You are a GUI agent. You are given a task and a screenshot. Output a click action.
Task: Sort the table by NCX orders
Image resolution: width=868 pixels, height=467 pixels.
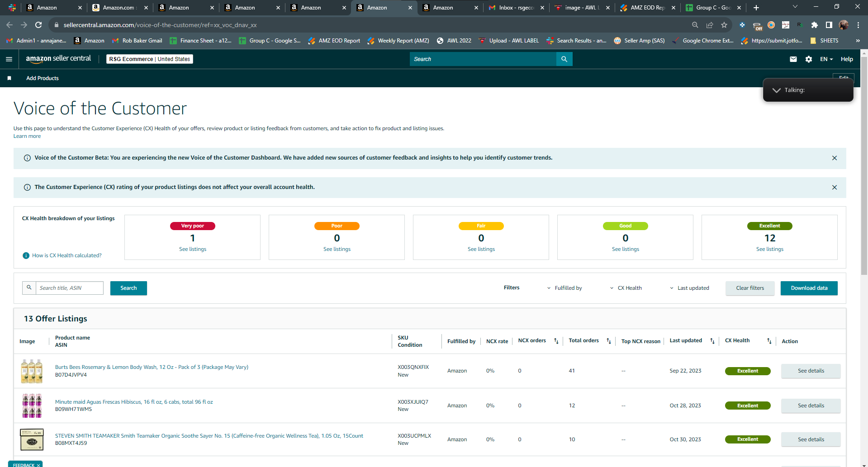coord(556,341)
